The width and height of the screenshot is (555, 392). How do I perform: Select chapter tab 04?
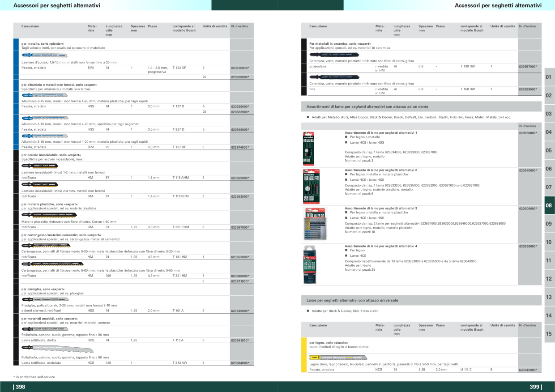(x=549, y=132)
